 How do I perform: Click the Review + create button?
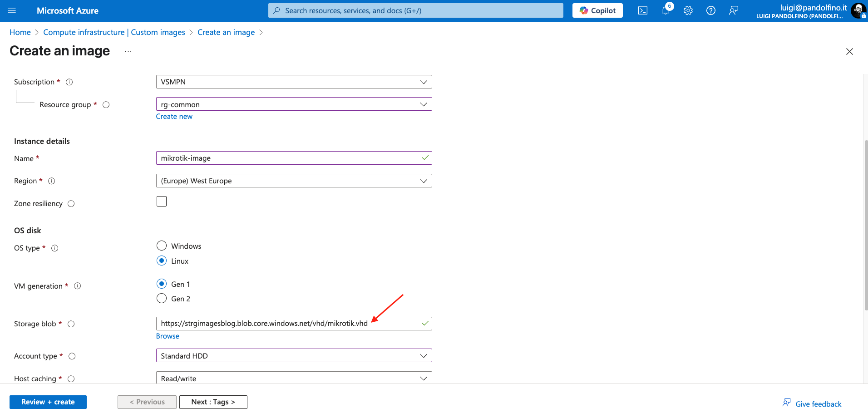[48, 402]
